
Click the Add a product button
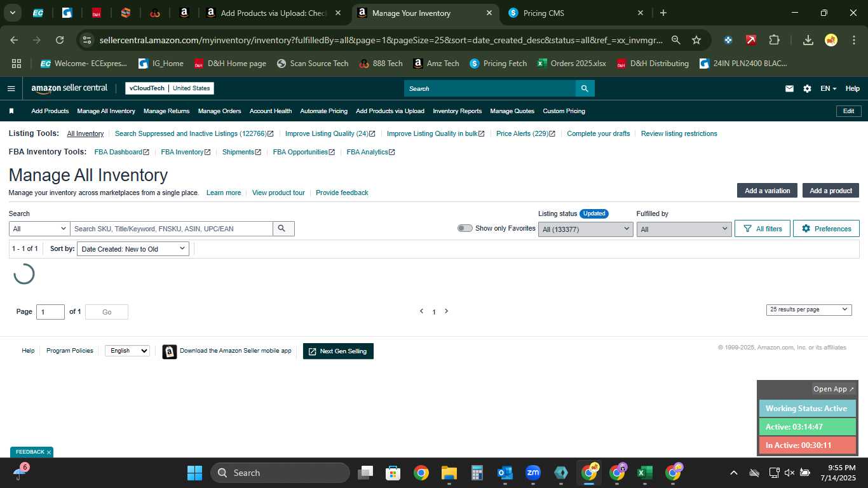tap(831, 191)
